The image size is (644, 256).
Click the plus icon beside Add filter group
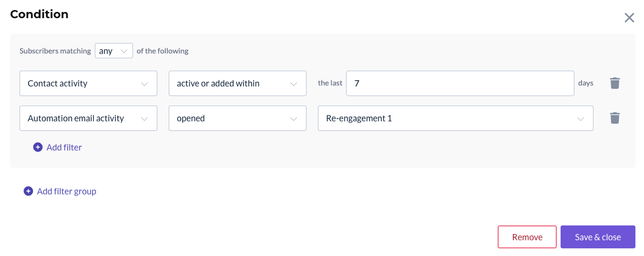tap(28, 191)
